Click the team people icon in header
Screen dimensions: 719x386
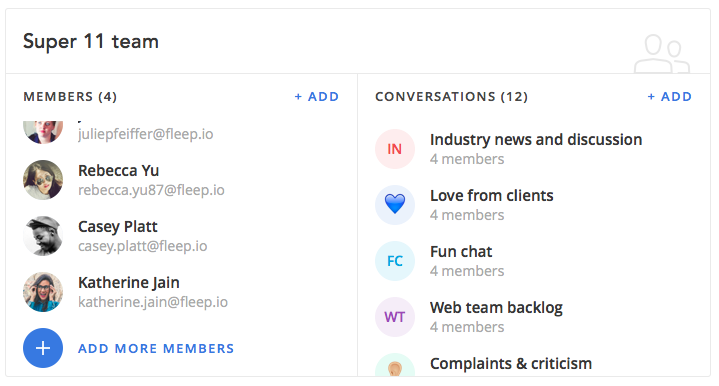(662, 54)
